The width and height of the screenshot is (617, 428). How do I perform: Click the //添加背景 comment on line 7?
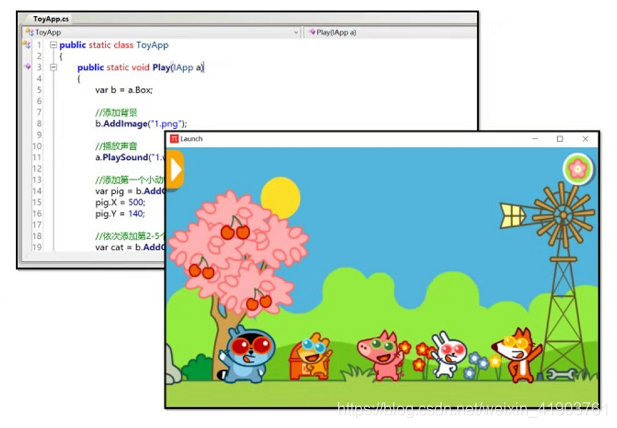(116, 113)
